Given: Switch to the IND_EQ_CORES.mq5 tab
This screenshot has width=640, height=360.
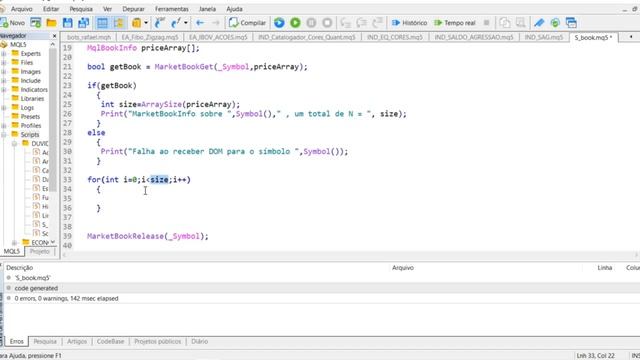Looking at the screenshot, I should pyautogui.click(x=395, y=37).
